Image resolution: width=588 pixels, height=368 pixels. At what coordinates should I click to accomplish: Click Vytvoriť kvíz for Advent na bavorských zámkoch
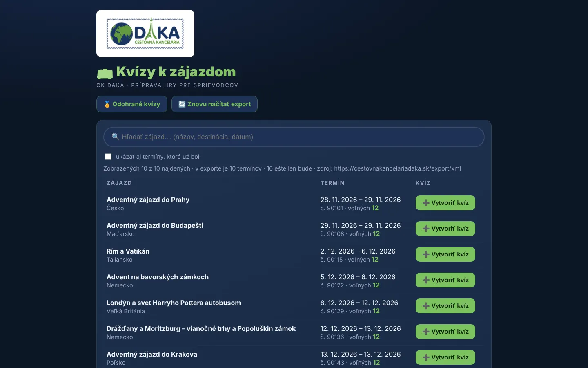point(445,280)
